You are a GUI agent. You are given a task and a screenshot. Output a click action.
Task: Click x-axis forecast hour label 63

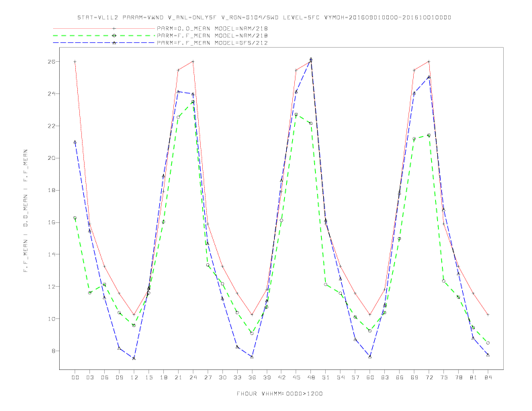(385, 377)
